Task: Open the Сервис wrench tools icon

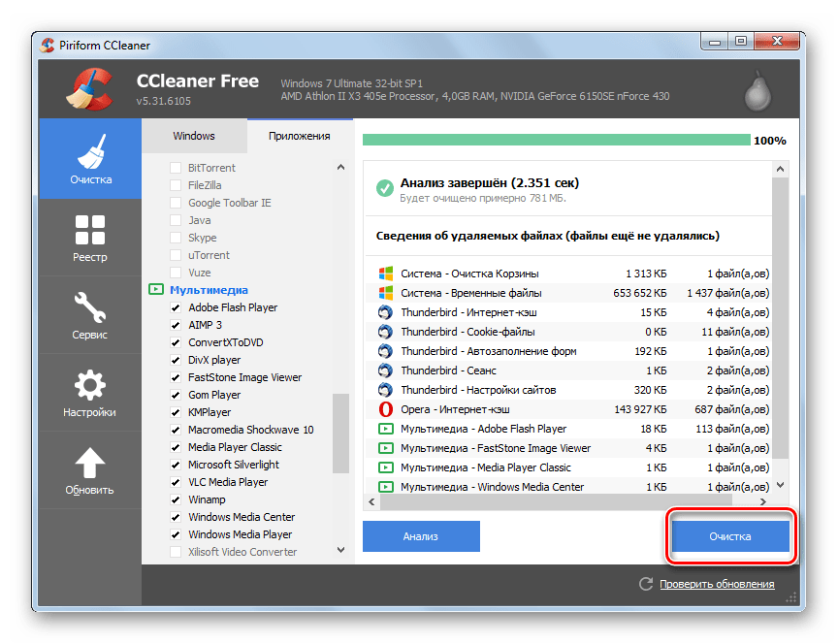Action: pyautogui.click(x=90, y=308)
